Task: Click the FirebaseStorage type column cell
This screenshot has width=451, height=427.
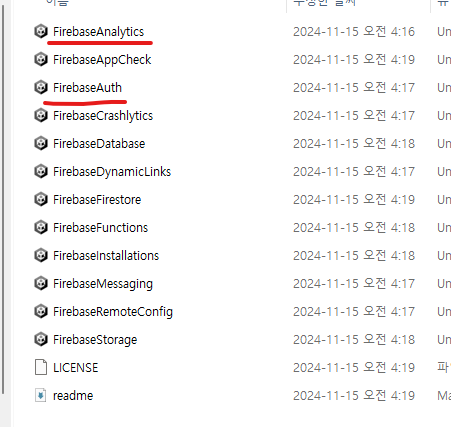Action: tap(444, 340)
